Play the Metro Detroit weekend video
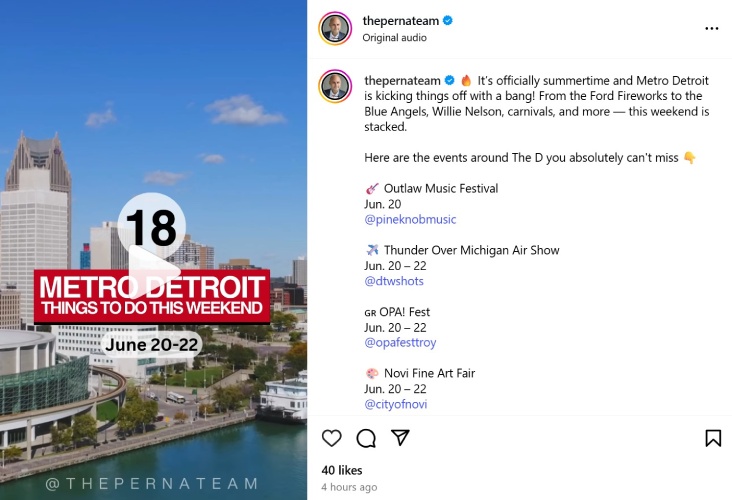This screenshot has width=732, height=500. [x=153, y=272]
